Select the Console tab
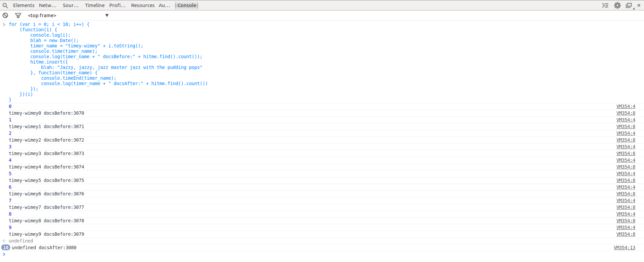This screenshot has width=644, height=262. [187, 5]
